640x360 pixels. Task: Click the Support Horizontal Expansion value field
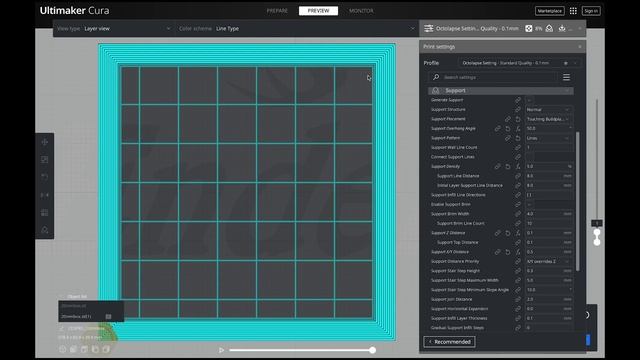click(x=549, y=309)
